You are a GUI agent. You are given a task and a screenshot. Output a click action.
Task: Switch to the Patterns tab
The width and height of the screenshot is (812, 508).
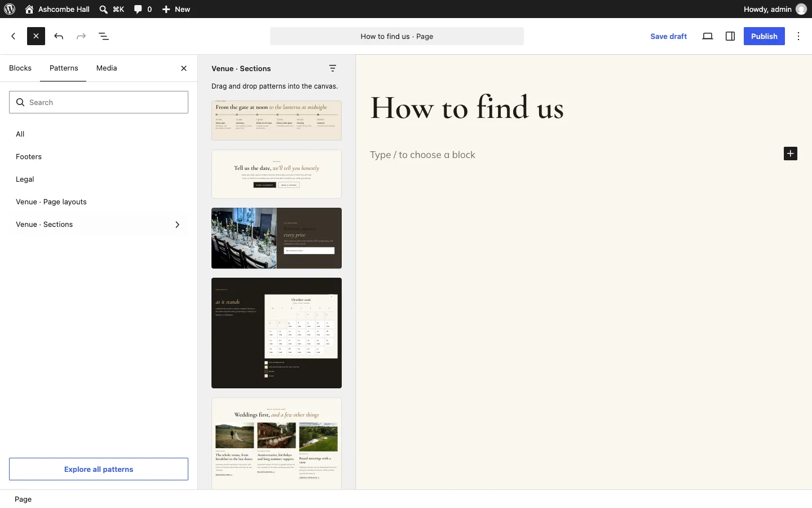click(x=64, y=68)
